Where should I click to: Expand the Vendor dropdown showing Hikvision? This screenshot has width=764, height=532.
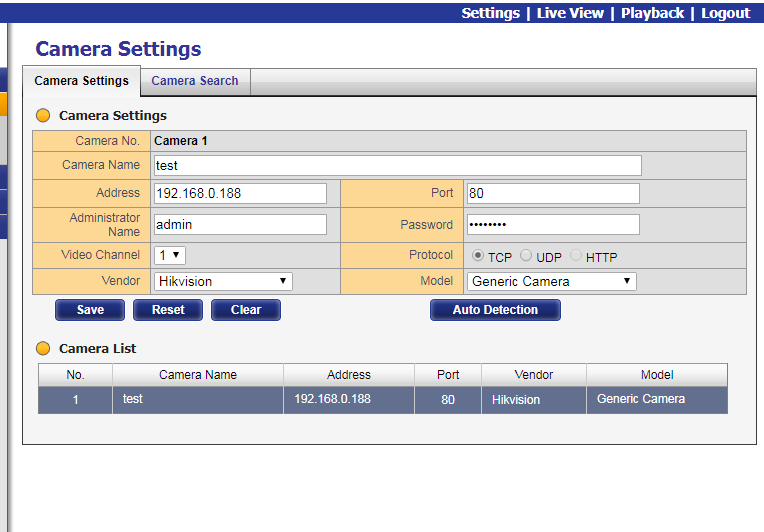[223, 281]
